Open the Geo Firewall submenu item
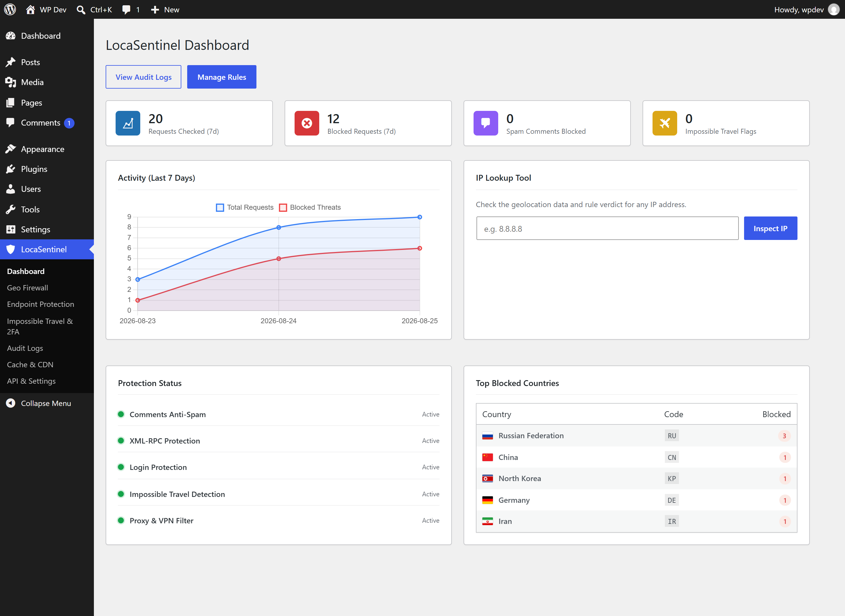This screenshot has height=616, width=845. coord(28,287)
